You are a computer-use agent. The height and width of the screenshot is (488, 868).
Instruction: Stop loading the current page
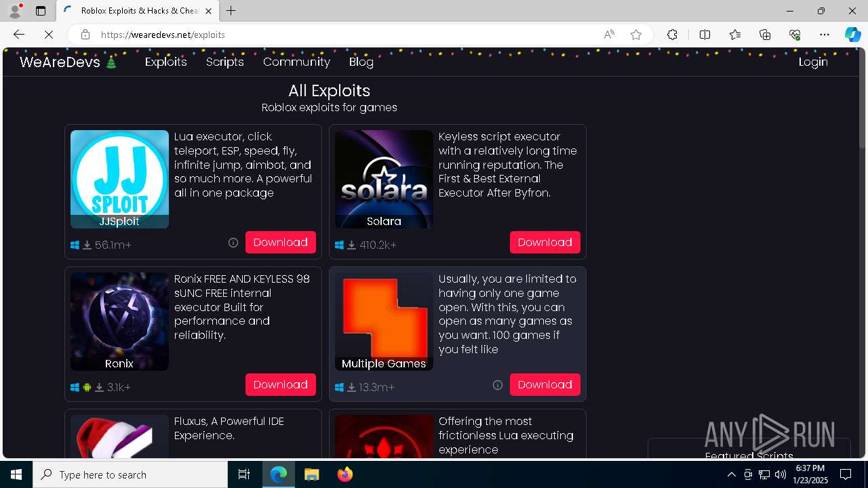point(49,35)
